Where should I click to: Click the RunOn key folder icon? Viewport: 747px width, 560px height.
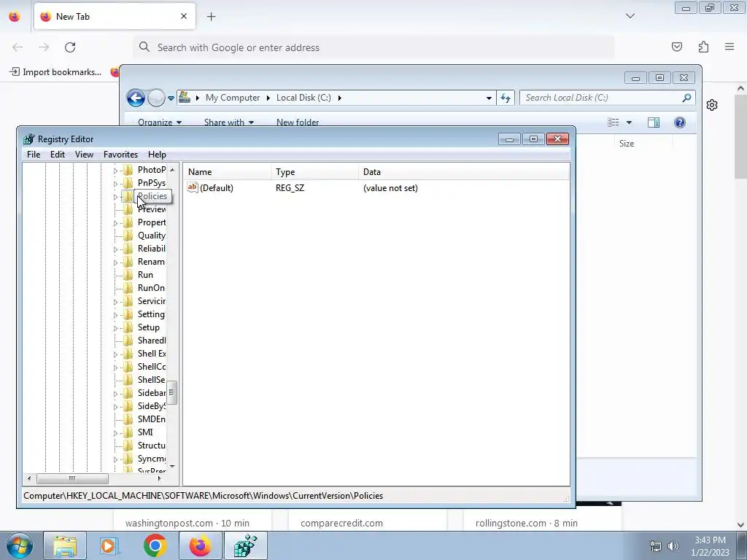[x=128, y=288]
